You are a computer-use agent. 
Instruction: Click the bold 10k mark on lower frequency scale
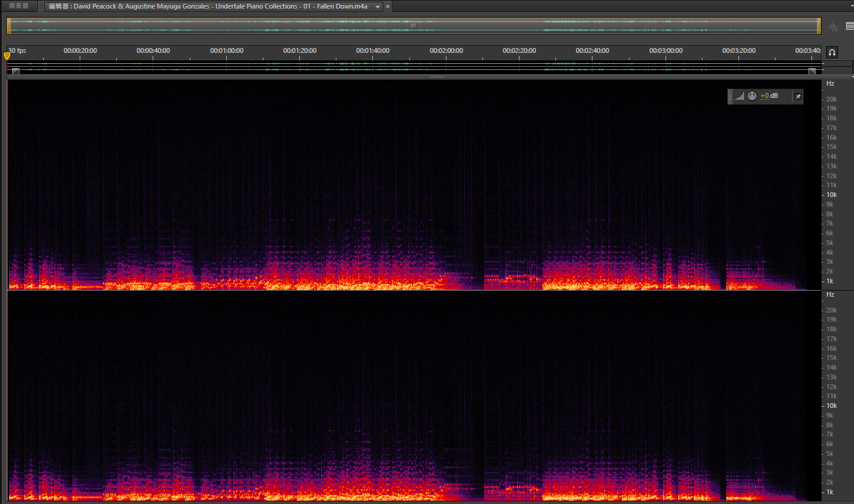[x=831, y=406]
